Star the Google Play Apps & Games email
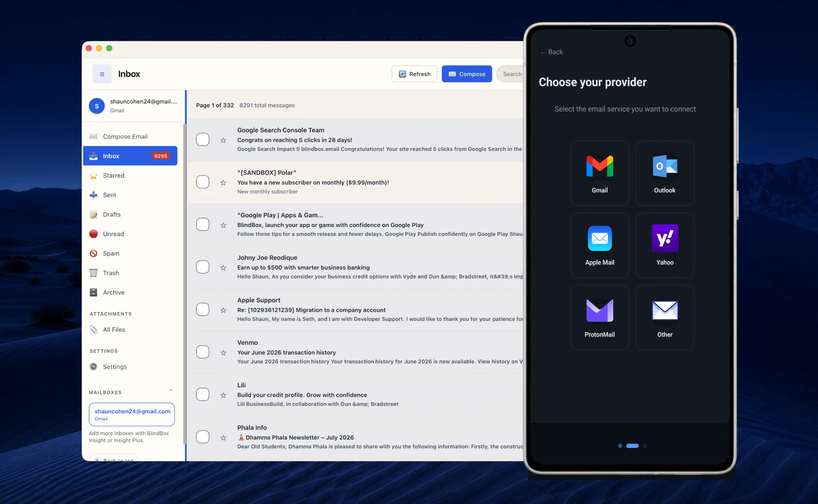The image size is (818, 504). pos(223,225)
